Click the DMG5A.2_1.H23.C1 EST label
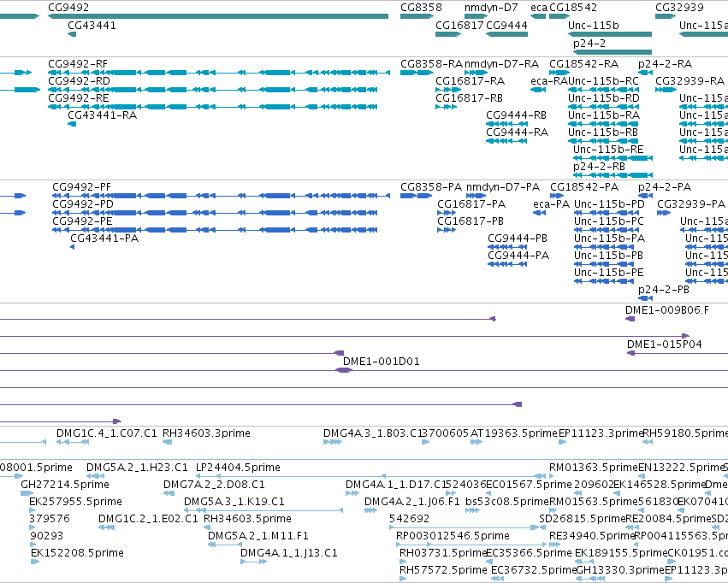The image size is (728, 583). pyautogui.click(x=137, y=468)
